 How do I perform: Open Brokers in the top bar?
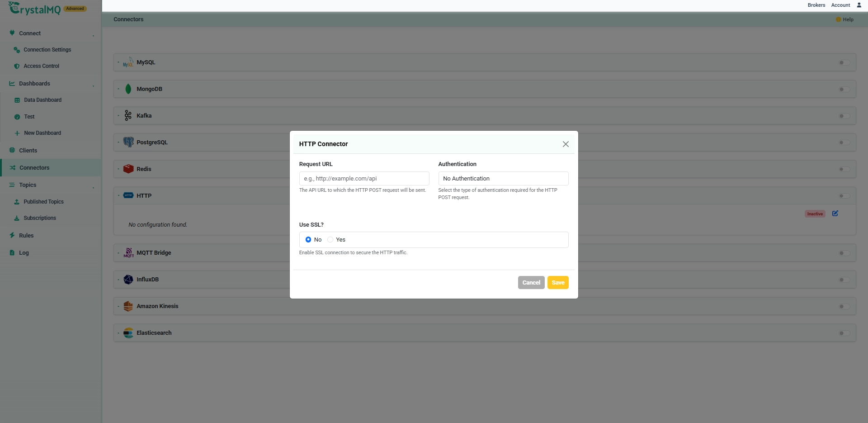coord(816,5)
